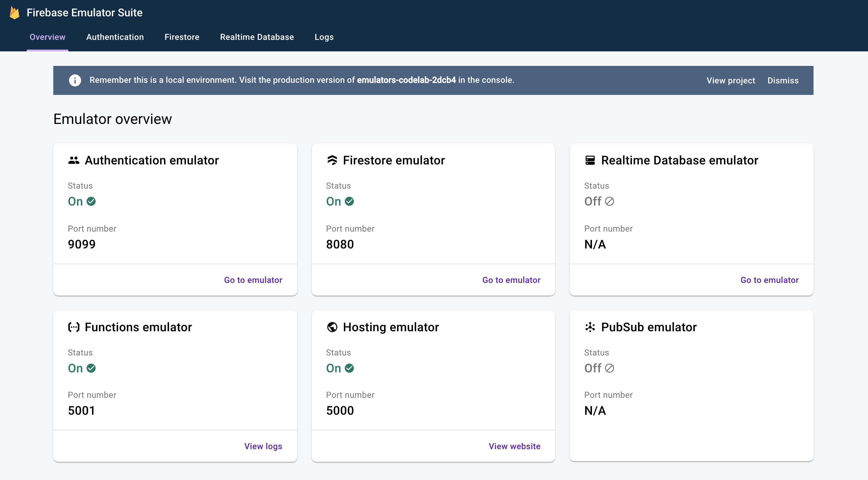Select the Authentication tab
The height and width of the screenshot is (480, 868).
point(115,37)
